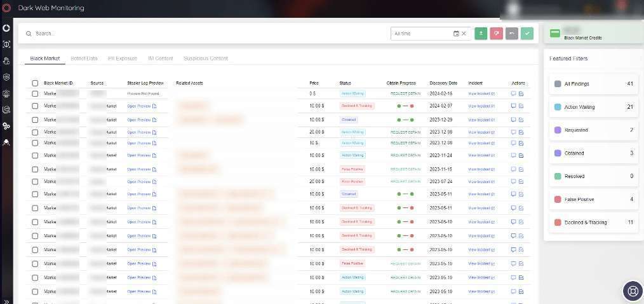This screenshot has height=304, width=644.
Task: Check the row discovered 2023-12-29
Action: [35, 120]
